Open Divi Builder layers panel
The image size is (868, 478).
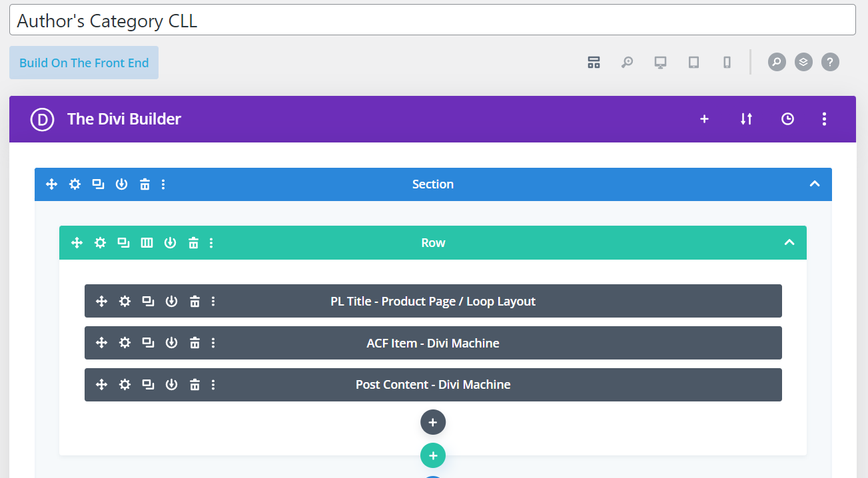803,63
